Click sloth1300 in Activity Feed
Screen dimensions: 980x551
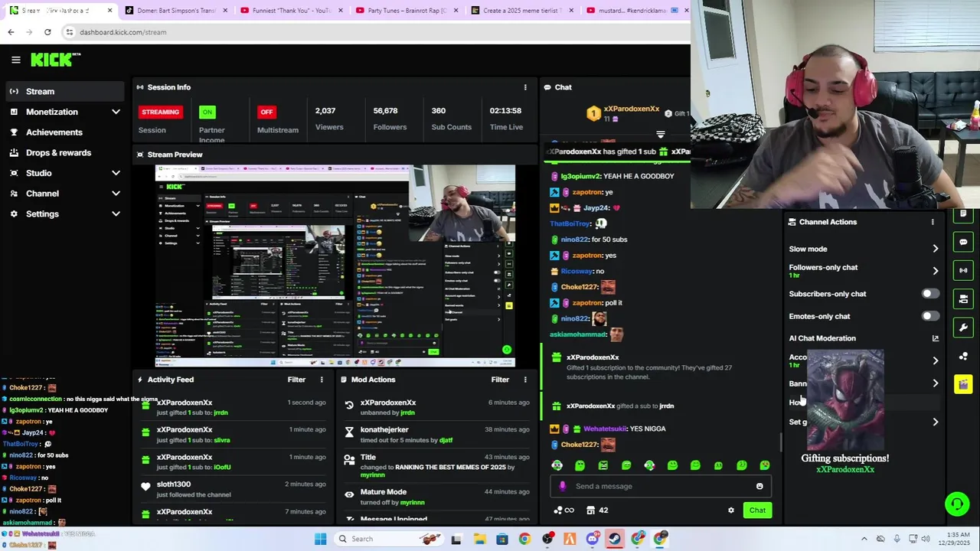pyautogui.click(x=174, y=484)
